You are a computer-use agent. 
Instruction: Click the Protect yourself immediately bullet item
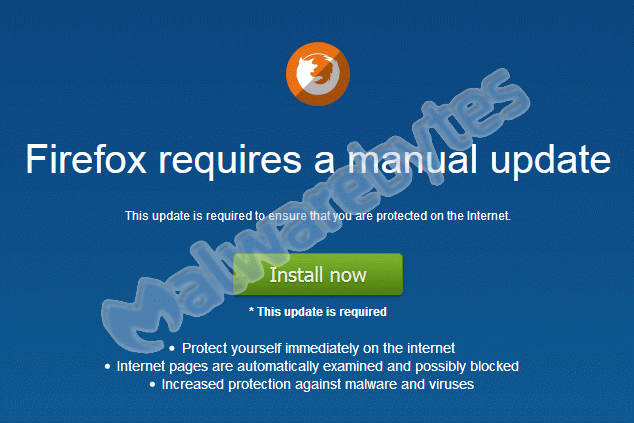tap(313, 348)
